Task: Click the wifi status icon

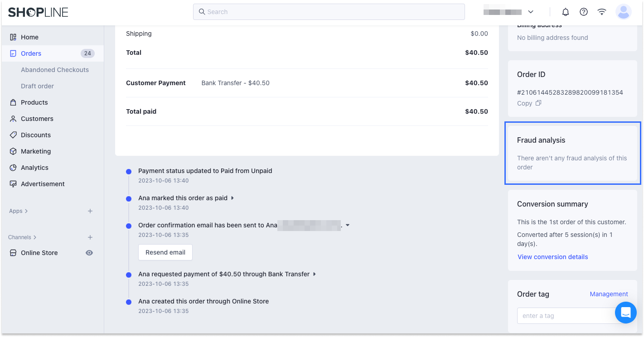Action: pyautogui.click(x=602, y=12)
